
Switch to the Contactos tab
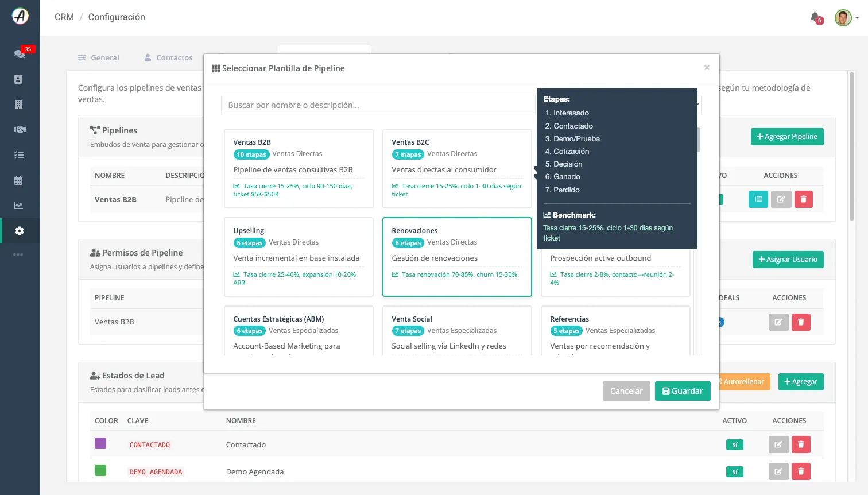tap(168, 57)
